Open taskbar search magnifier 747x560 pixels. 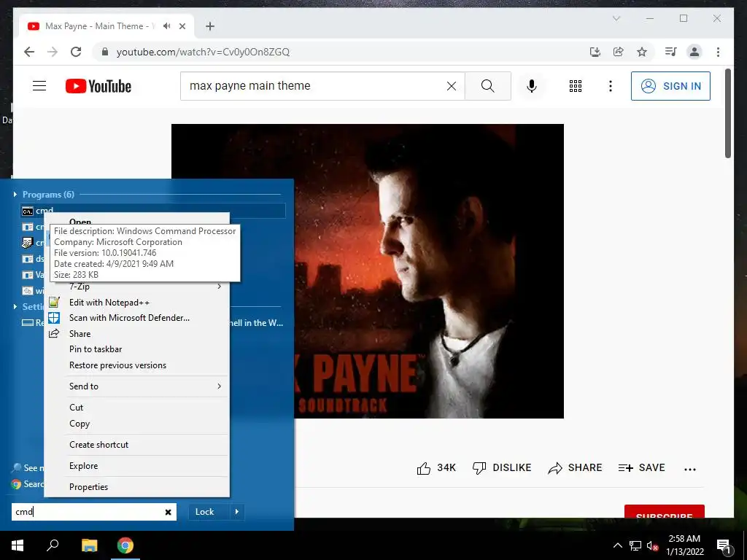click(53, 545)
